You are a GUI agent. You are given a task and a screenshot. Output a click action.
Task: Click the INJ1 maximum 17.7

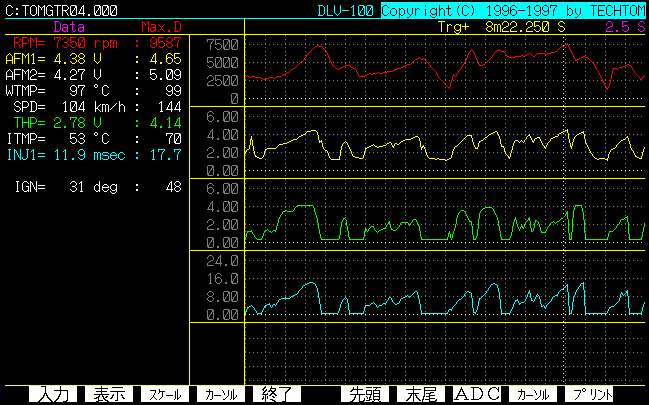166,155
